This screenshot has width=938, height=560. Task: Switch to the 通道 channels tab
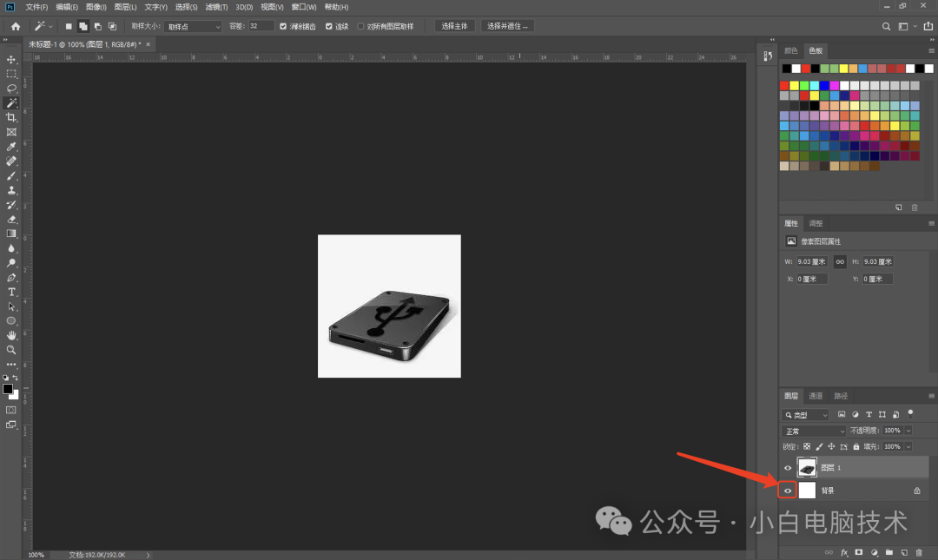[x=816, y=396]
